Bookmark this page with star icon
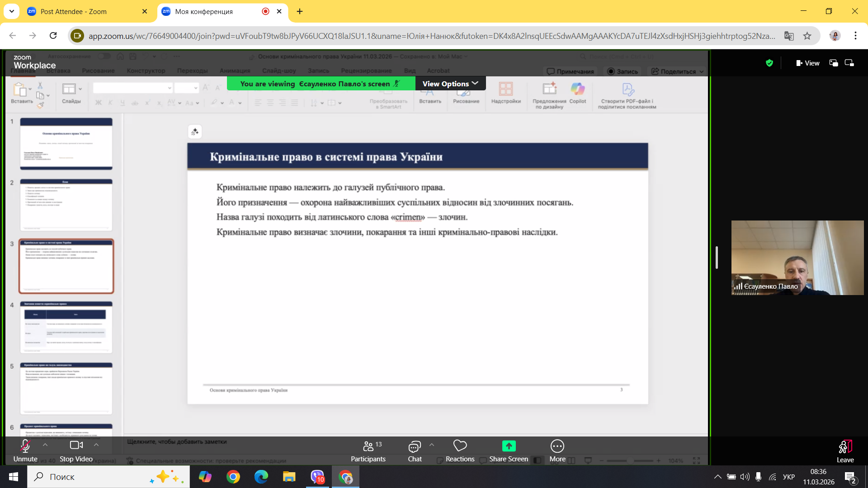 pyautogui.click(x=807, y=36)
